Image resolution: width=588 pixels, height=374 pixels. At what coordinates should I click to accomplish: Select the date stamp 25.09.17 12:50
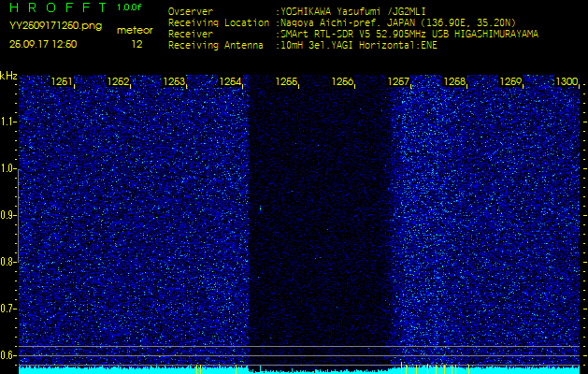(43, 44)
